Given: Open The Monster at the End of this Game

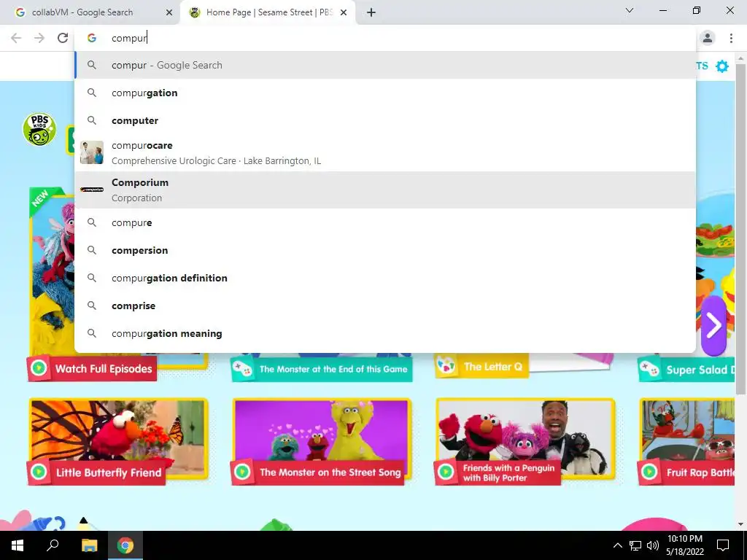Looking at the screenshot, I should point(322,370).
